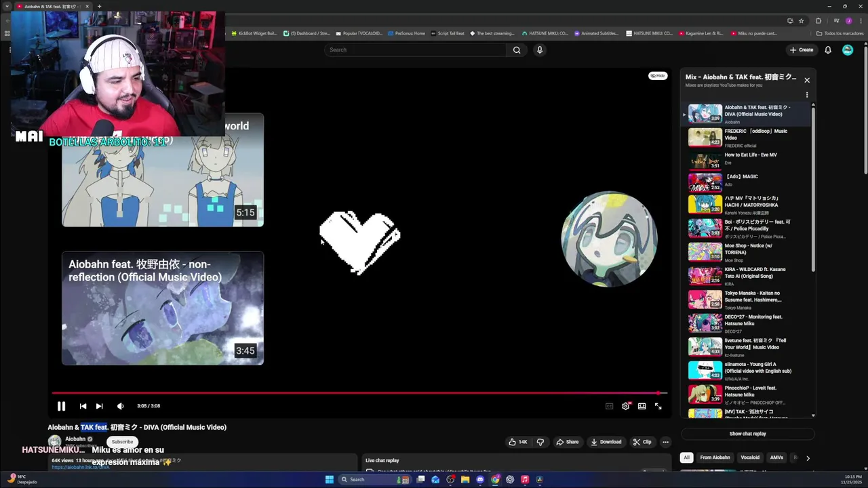
Task: Open Windows Start menu
Action: coord(329,479)
